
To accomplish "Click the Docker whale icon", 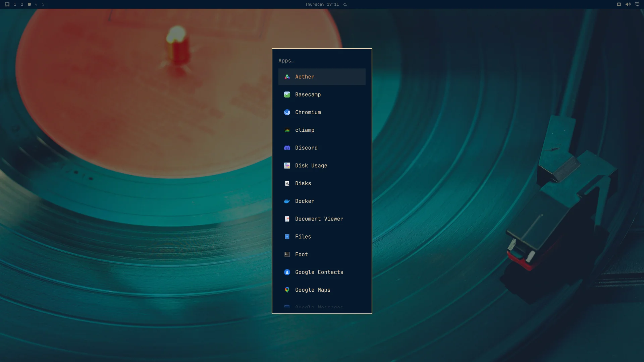I will [x=287, y=201].
